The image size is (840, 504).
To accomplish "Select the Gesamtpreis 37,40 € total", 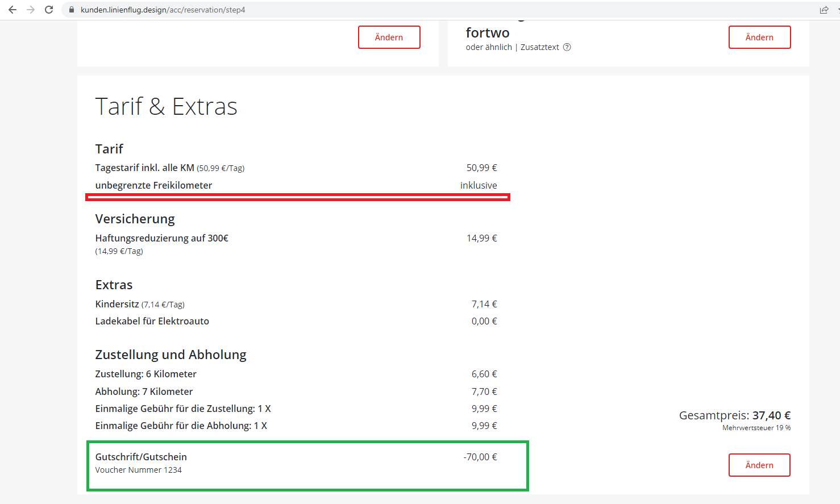I will 734,415.
